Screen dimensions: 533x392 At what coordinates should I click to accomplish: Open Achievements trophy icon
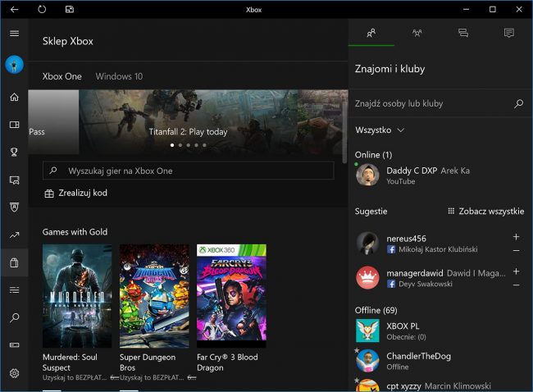coord(14,152)
